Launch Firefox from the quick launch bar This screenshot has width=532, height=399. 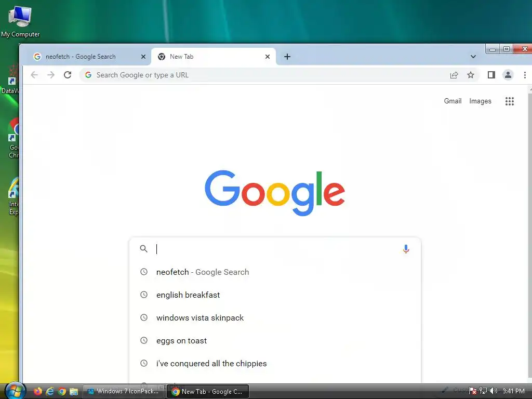[x=37, y=392]
